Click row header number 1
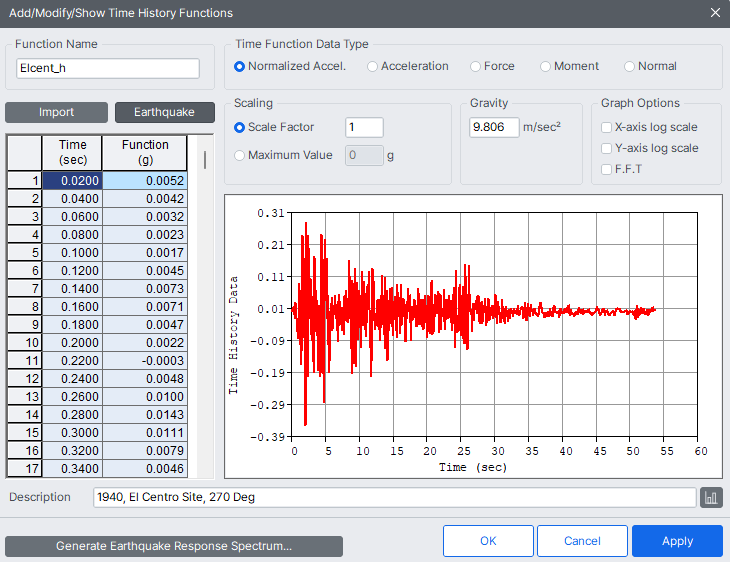The height and width of the screenshot is (562, 730). pos(25,181)
